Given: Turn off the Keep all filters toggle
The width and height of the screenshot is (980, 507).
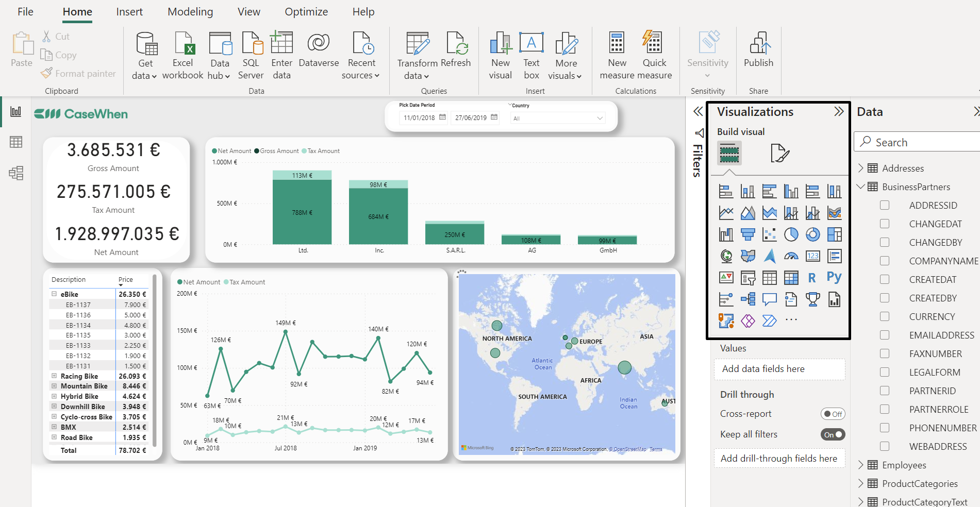Looking at the screenshot, I should [x=833, y=434].
